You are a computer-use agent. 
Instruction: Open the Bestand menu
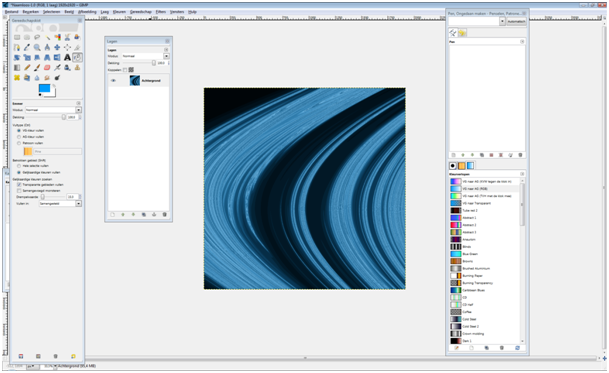[x=12, y=12]
